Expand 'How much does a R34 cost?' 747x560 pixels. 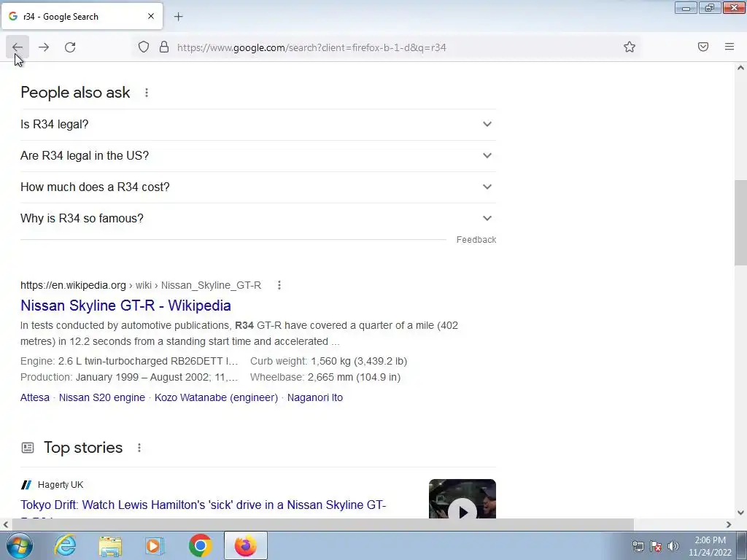[x=258, y=187]
